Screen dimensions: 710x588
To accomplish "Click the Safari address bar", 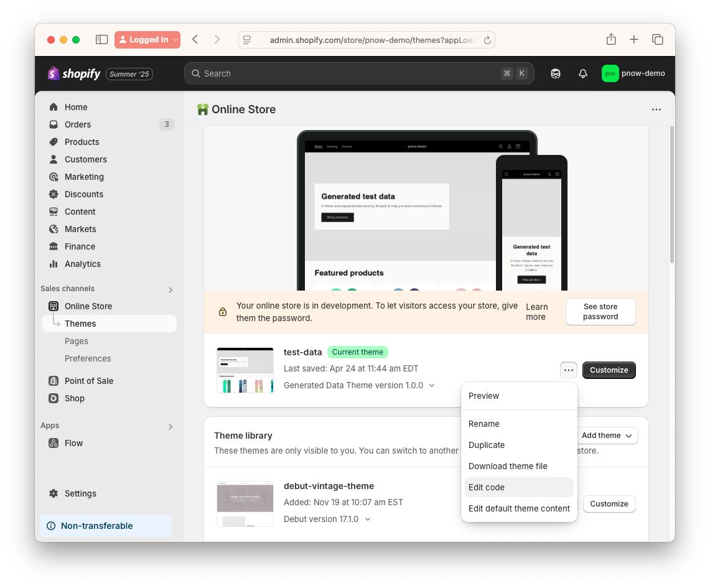I will pyautogui.click(x=367, y=40).
